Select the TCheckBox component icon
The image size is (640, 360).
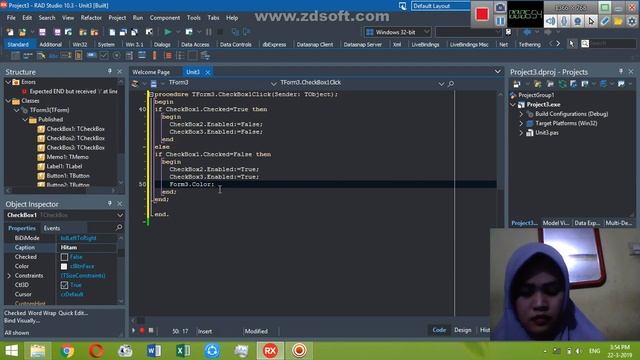[x=104, y=56]
